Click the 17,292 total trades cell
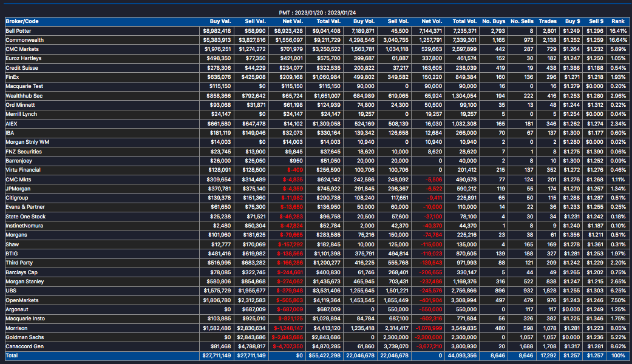 [x=549, y=356]
